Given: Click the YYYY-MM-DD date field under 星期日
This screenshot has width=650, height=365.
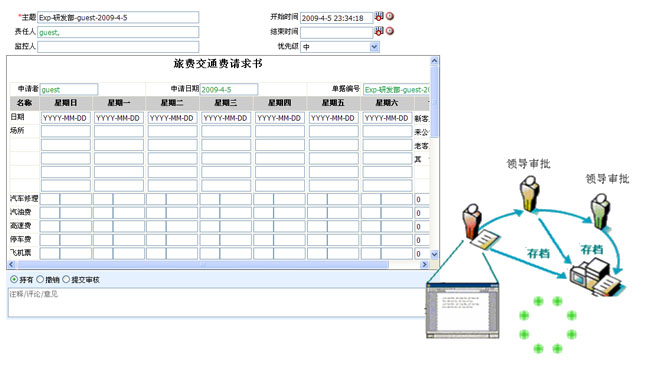Looking at the screenshot, I should [x=65, y=118].
